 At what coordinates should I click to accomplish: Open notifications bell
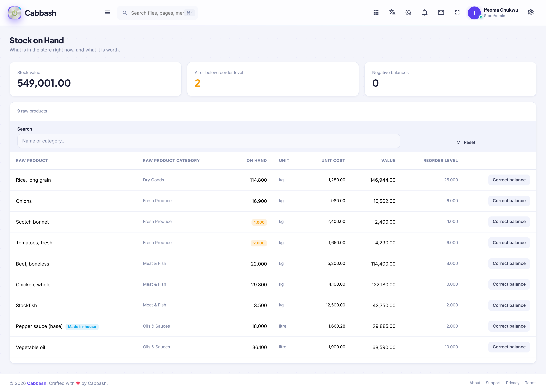pos(425,12)
